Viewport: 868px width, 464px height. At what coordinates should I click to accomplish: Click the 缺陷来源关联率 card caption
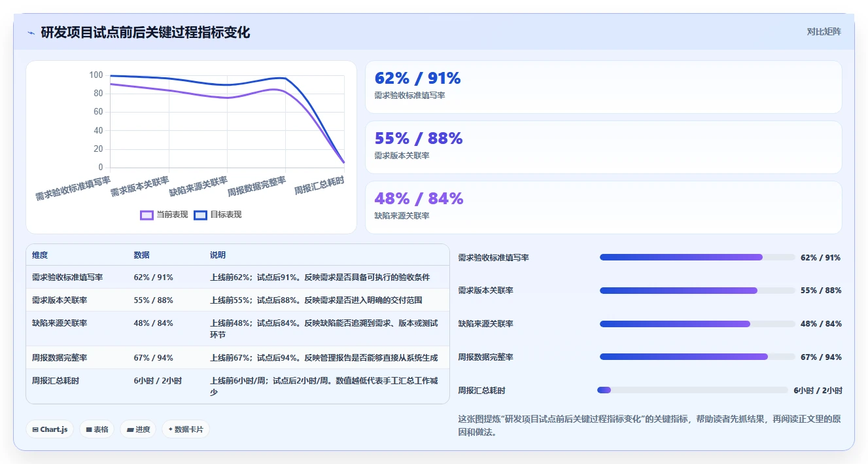[402, 216]
